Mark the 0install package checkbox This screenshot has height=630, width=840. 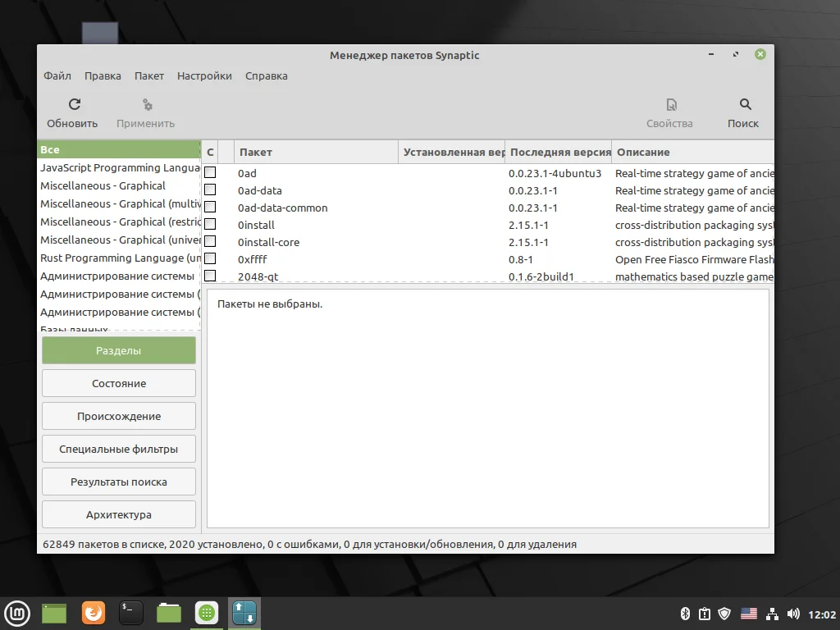tap(210, 225)
